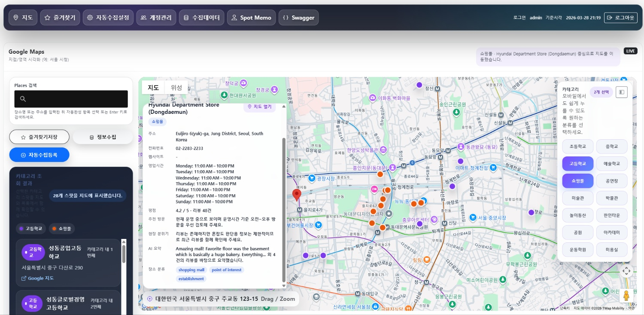Viewport: 644px width, 315px height.
Task: Click the blue 자동수집등록 button
Action: (39, 155)
